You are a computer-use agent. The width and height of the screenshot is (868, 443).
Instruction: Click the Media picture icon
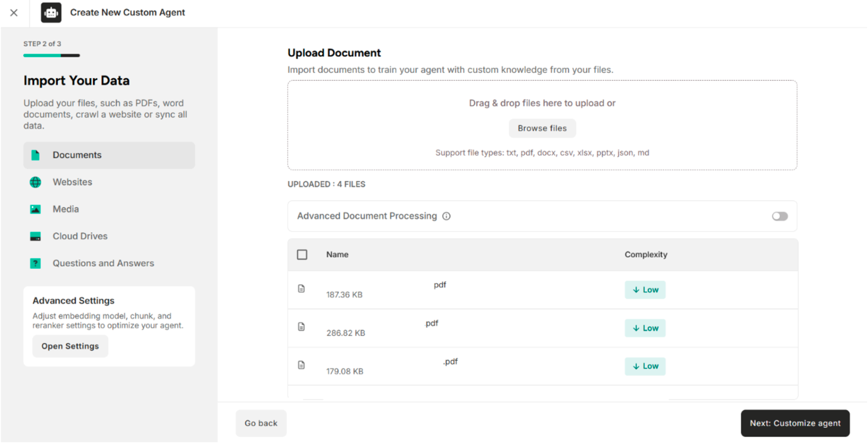[35, 209]
